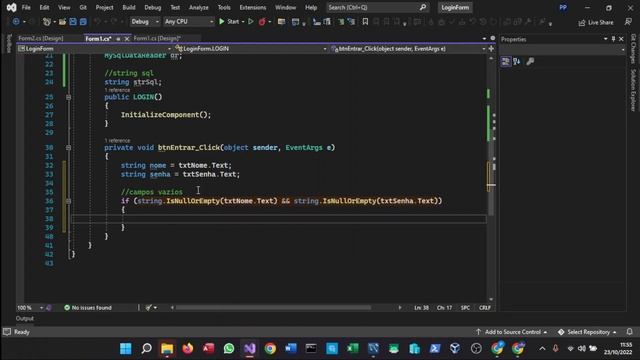
Task: Show Properties in categorized view
Action: click(x=506, y=62)
